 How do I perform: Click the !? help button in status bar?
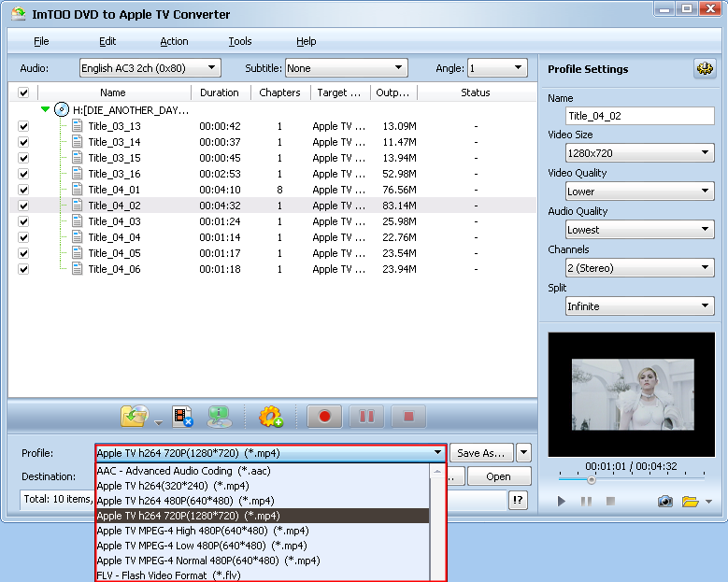pyautogui.click(x=518, y=500)
